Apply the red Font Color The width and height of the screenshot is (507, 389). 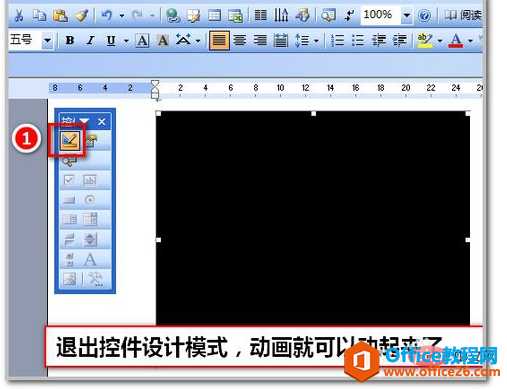coord(456,41)
